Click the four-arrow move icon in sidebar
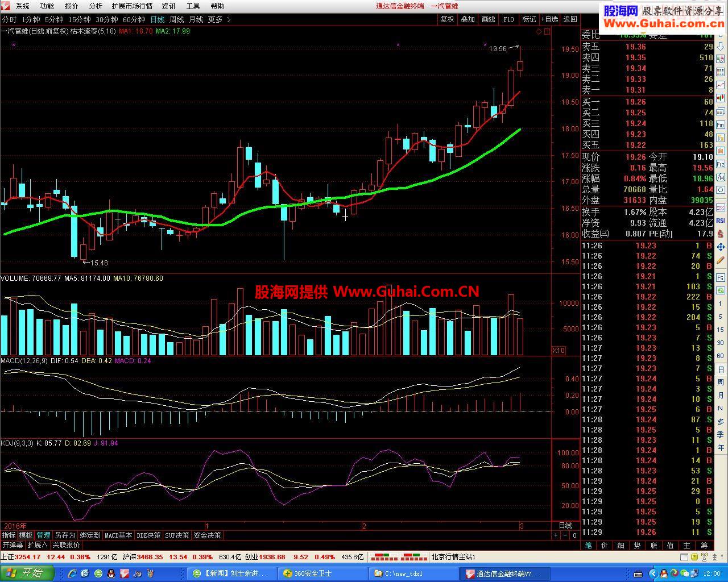728x582 pixels. pyautogui.click(x=720, y=246)
